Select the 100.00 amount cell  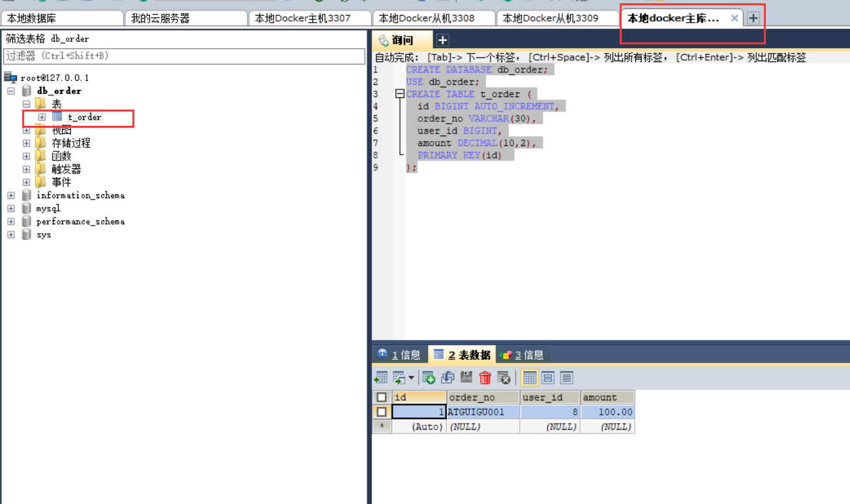coord(607,412)
